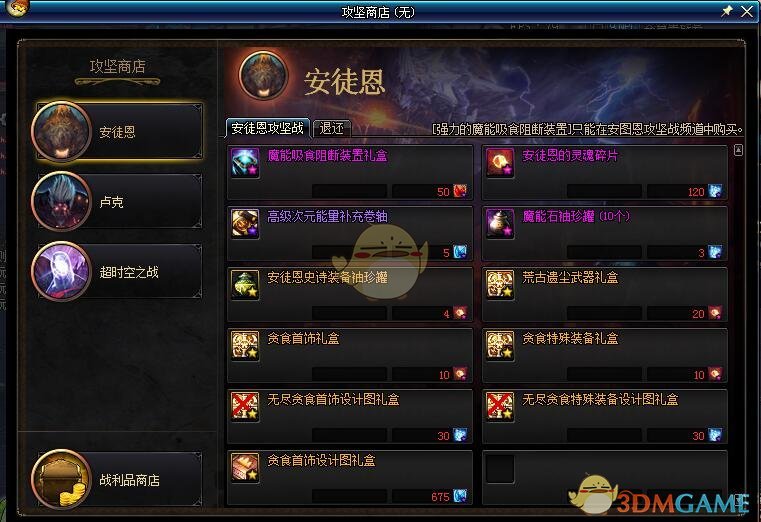Open the 战利品商店 shop
This screenshot has height=522, width=761.
(117, 479)
